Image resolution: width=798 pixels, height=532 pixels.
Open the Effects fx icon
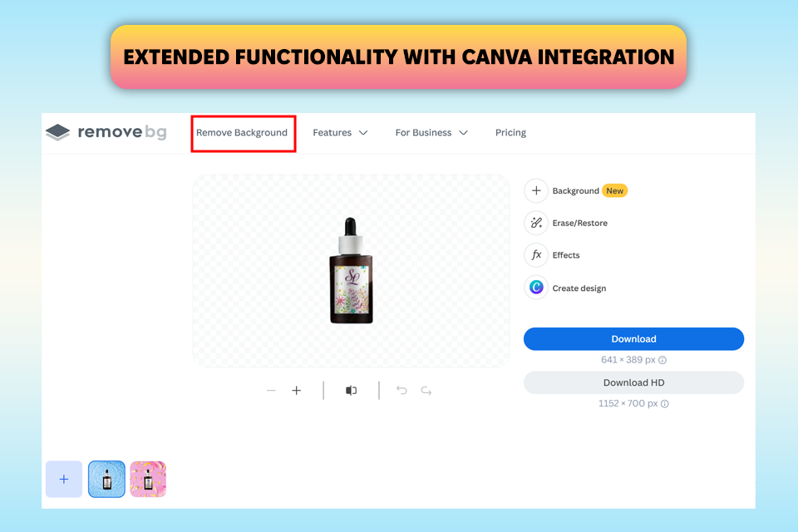pyautogui.click(x=536, y=255)
